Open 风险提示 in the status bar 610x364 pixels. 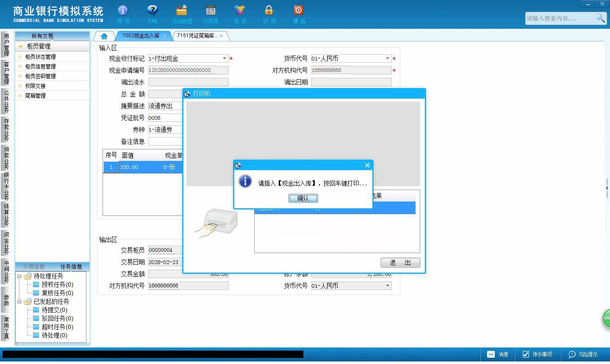(583, 354)
